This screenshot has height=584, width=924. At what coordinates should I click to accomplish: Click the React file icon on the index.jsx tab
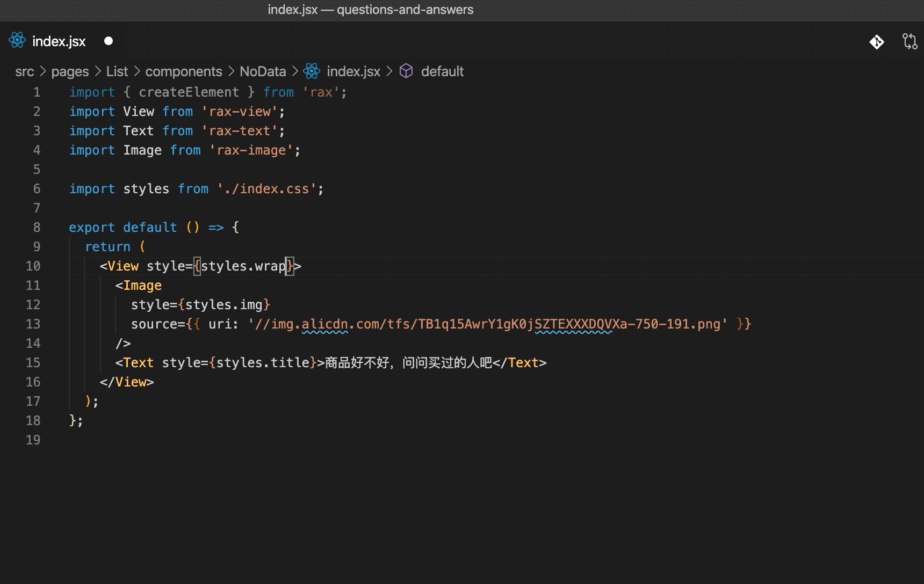17,41
